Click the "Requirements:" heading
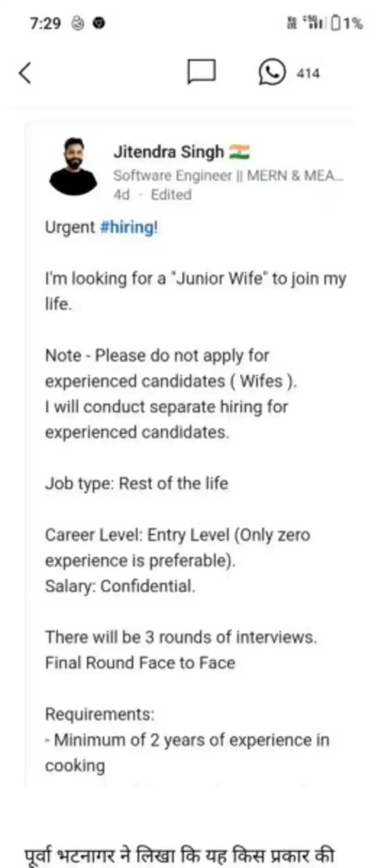391x868 pixels. (x=100, y=714)
